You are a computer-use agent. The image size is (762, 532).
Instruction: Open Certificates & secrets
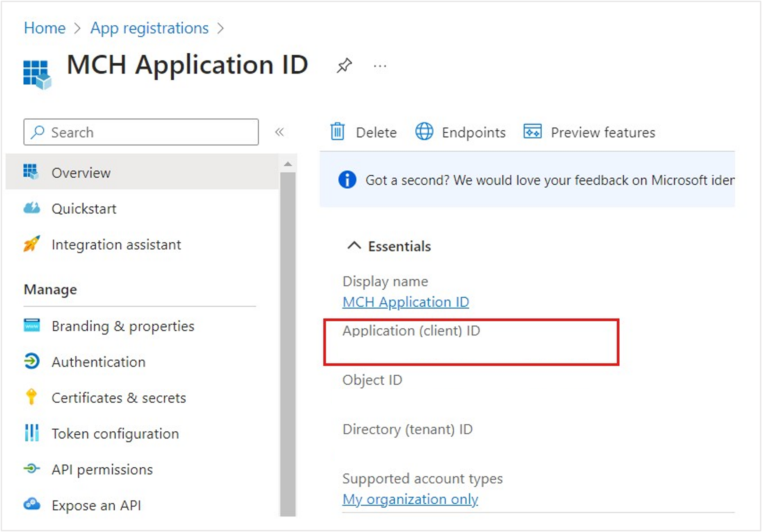(142, 398)
